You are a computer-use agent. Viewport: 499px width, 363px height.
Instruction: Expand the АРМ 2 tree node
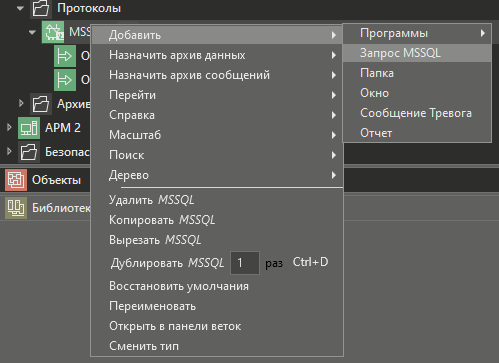tap(9, 127)
